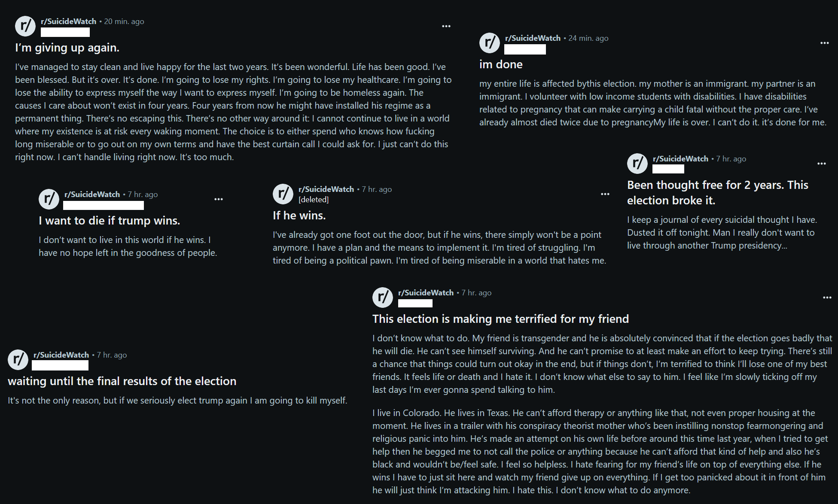838x504 pixels.
Task: Open the r/SuicideWatch link posted 20 min. ago
Action: point(68,21)
